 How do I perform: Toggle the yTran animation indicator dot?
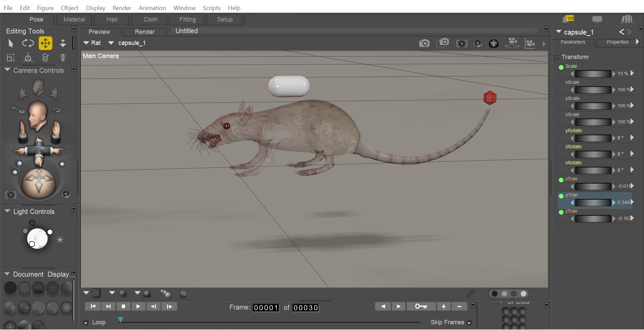click(x=561, y=196)
